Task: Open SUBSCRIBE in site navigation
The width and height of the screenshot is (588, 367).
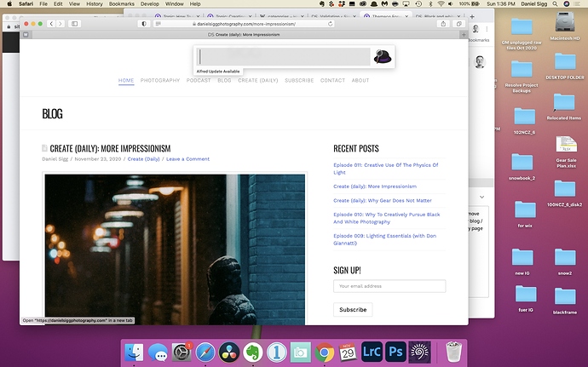Action: point(299,80)
